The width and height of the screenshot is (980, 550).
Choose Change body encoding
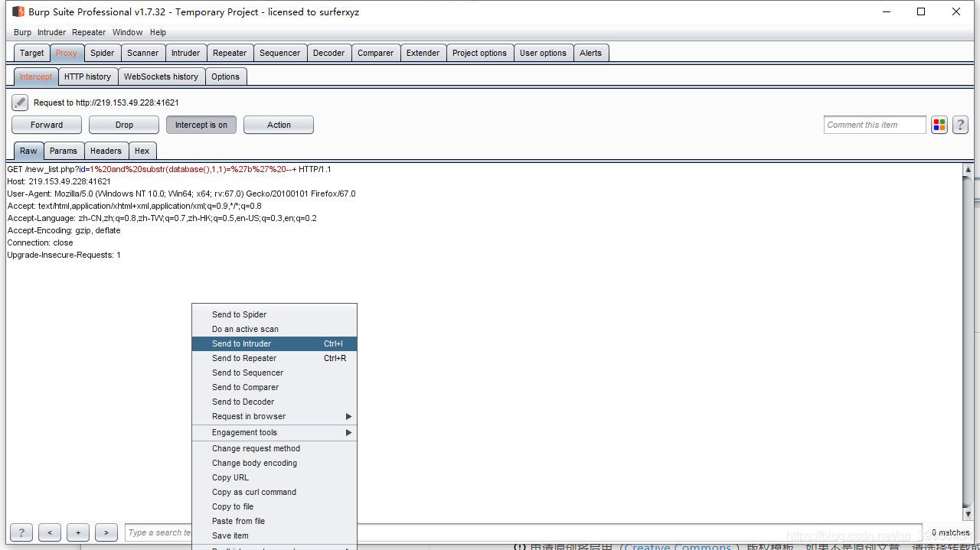tap(274, 463)
